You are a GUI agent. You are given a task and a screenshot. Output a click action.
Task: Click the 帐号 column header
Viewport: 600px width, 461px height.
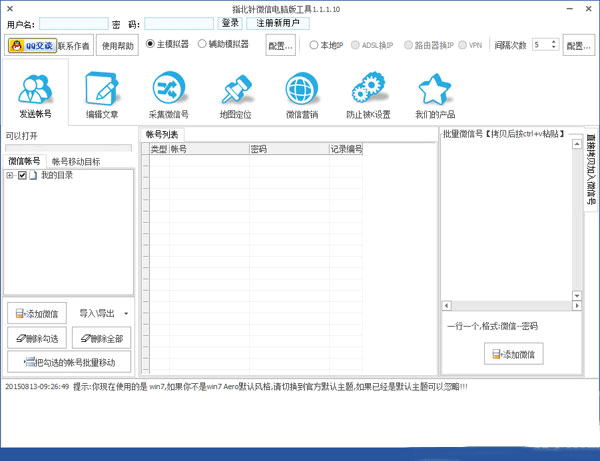209,149
